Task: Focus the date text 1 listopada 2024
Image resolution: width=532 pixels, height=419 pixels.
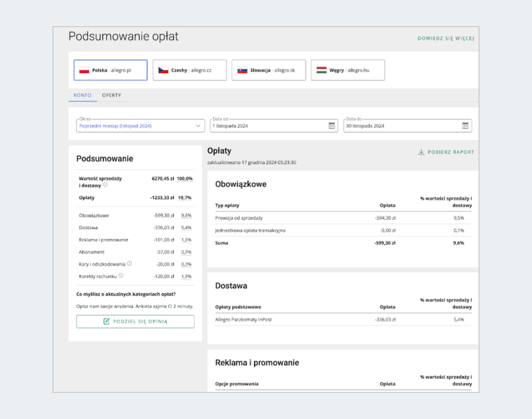Action: click(x=230, y=126)
